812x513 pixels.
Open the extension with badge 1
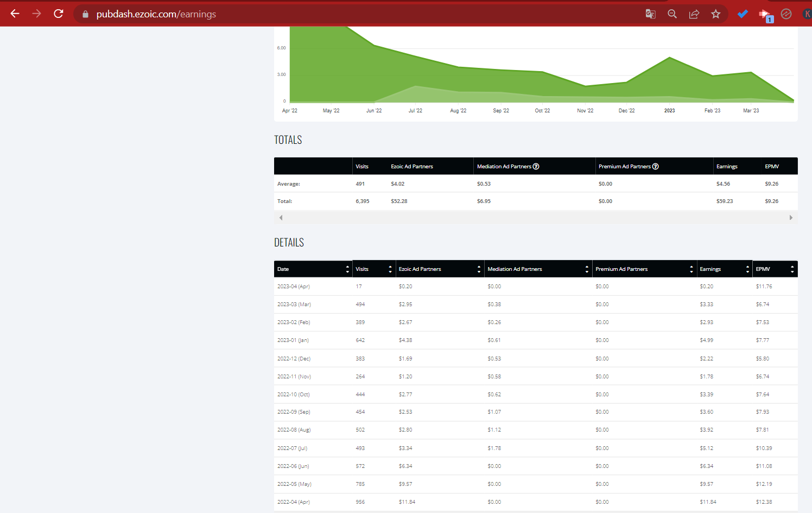click(x=765, y=15)
